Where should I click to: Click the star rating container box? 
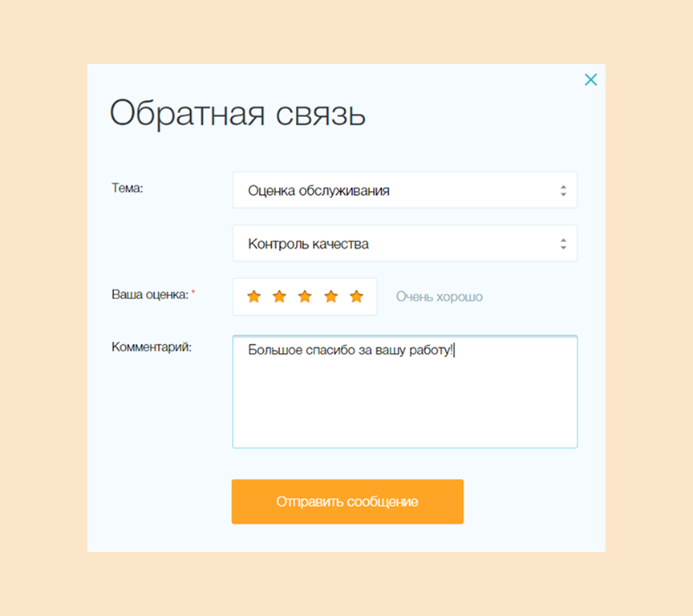pyautogui.click(x=305, y=296)
